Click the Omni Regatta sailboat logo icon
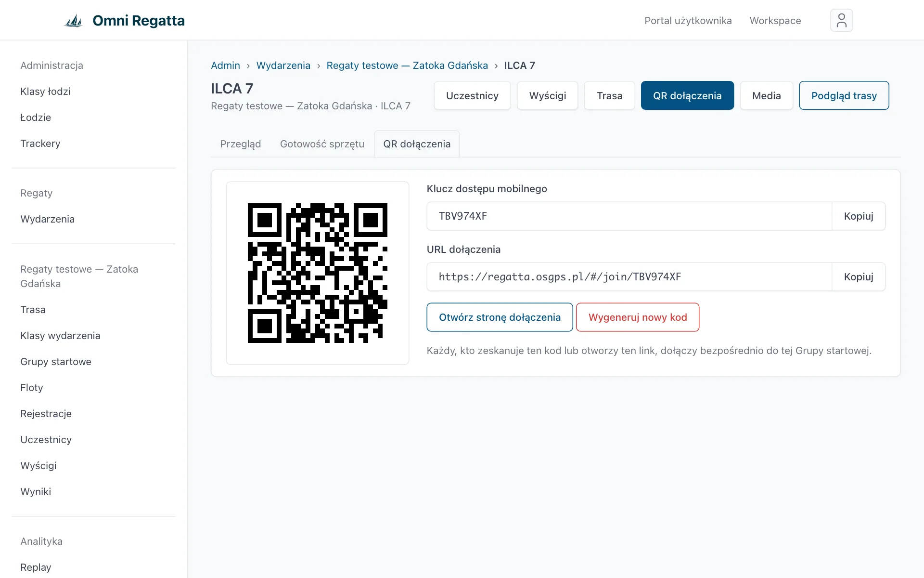Screen dimensions: 924x578 tap(74, 21)
